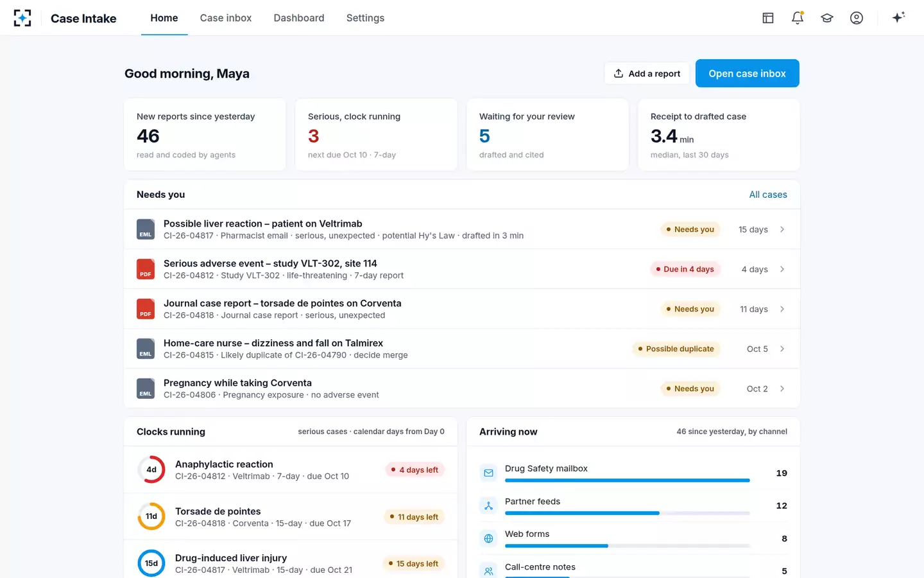
Task: Open the graduation cap learning icon
Action: click(827, 18)
